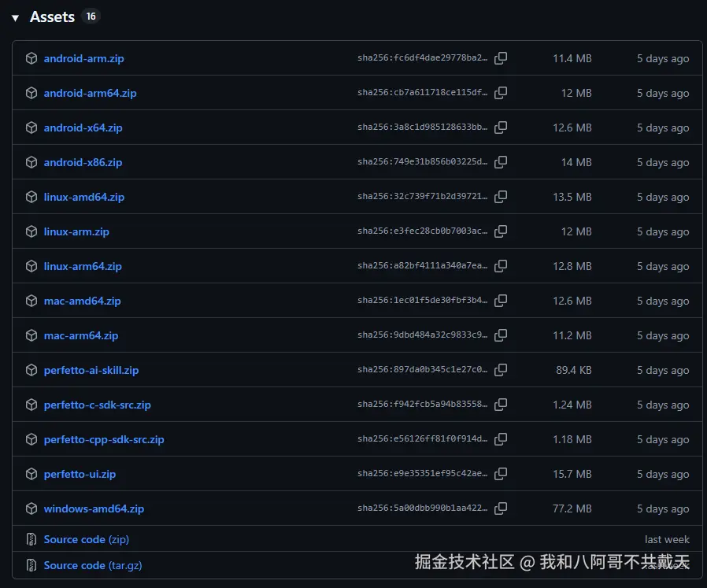Copy sha256 hash for android-x64.zip
The image size is (707, 588).
(x=501, y=128)
